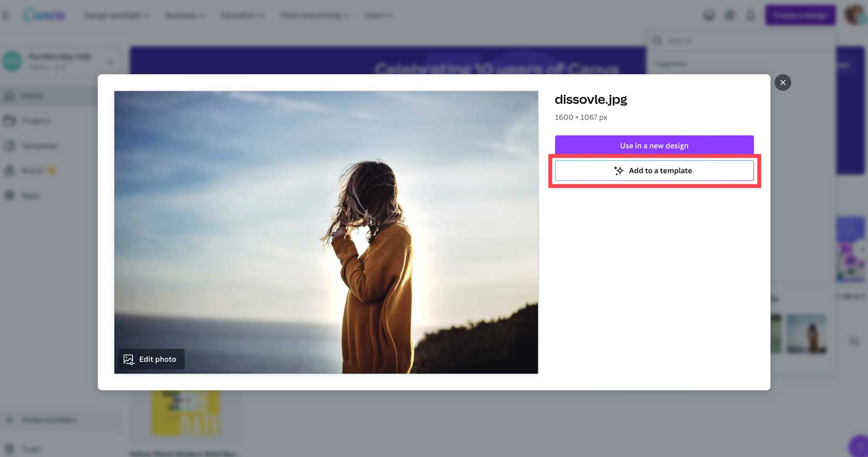Open the Canva home page icon
This screenshot has height=457, width=868.
click(x=45, y=15)
